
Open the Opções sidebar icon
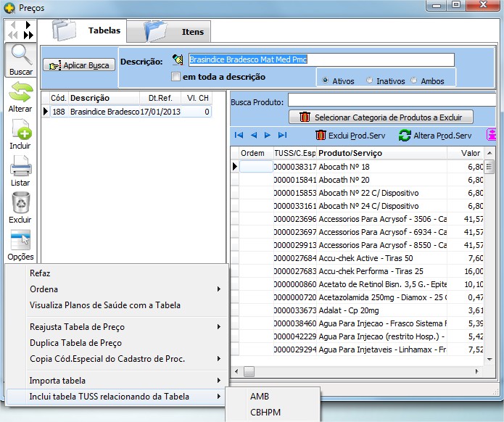coord(20,241)
